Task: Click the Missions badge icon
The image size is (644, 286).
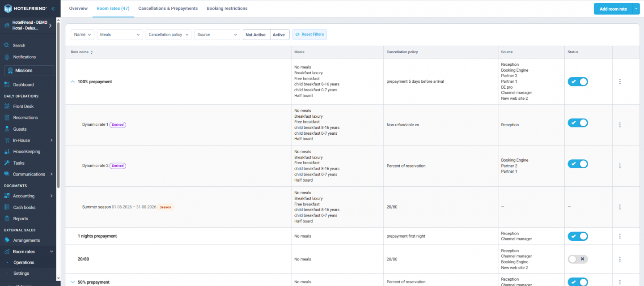Action: pos(10,71)
